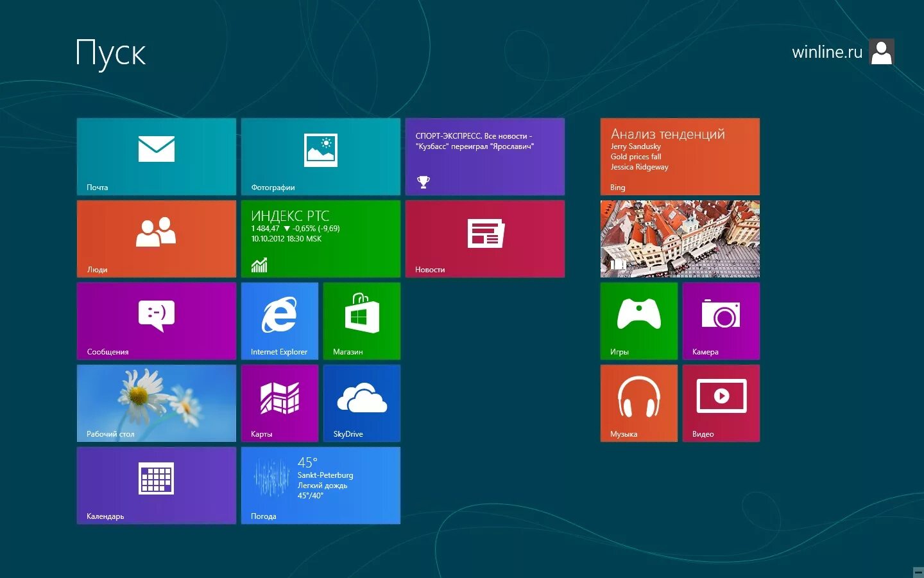
Task: Click the zoom out button in corner
Action: point(918,572)
